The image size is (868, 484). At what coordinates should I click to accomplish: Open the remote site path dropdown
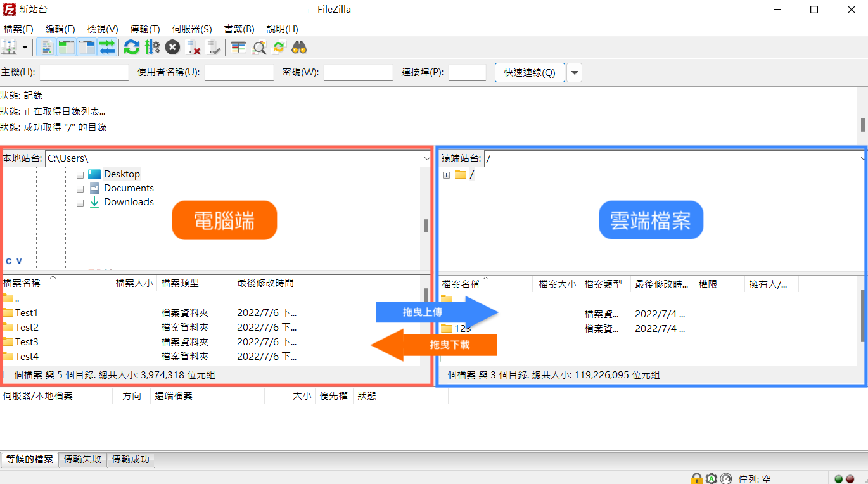click(x=864, y=158)
